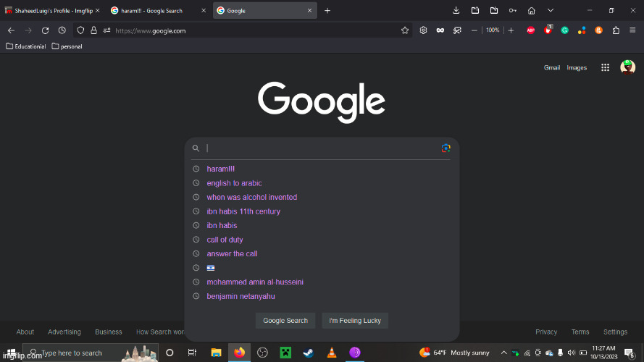Expand the list-all-tabs chevron
This screenshot has width=644, height=362.
[551, 11]
